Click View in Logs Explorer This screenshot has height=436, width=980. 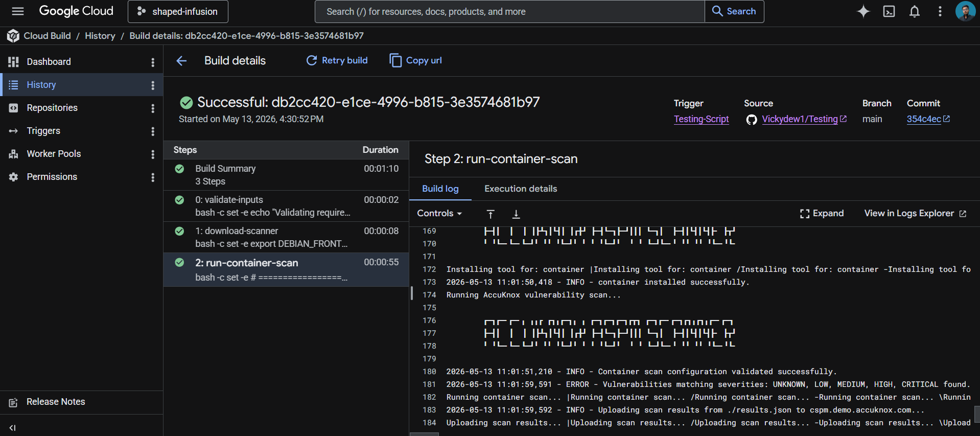(915, 214)
